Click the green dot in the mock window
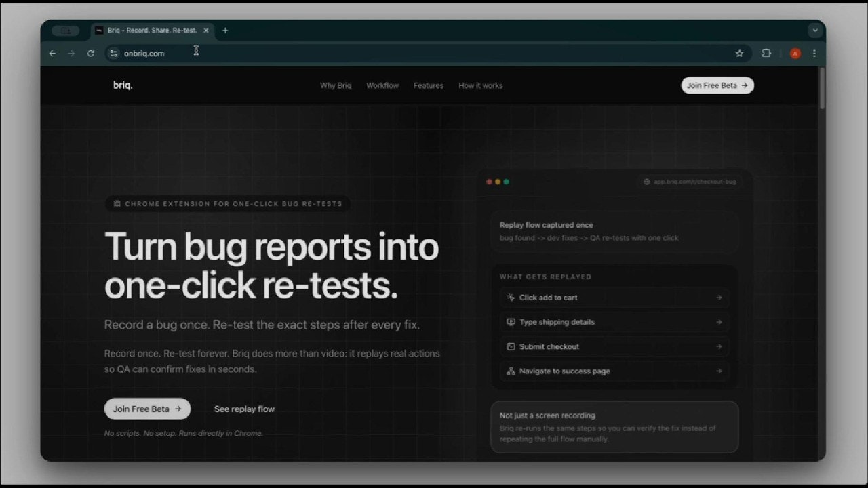The image size is (868, 488). click(506, 182)
